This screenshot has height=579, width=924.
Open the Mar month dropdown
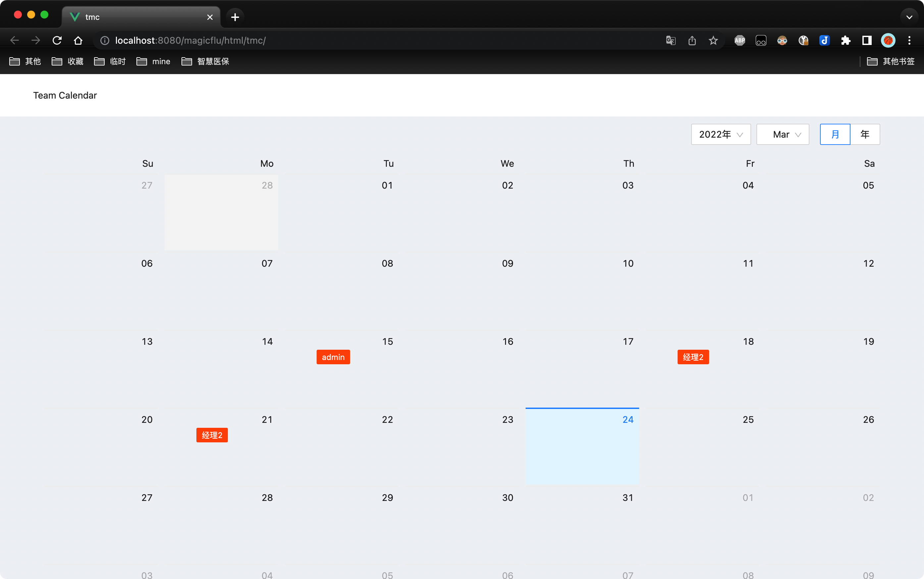point(783,134)
